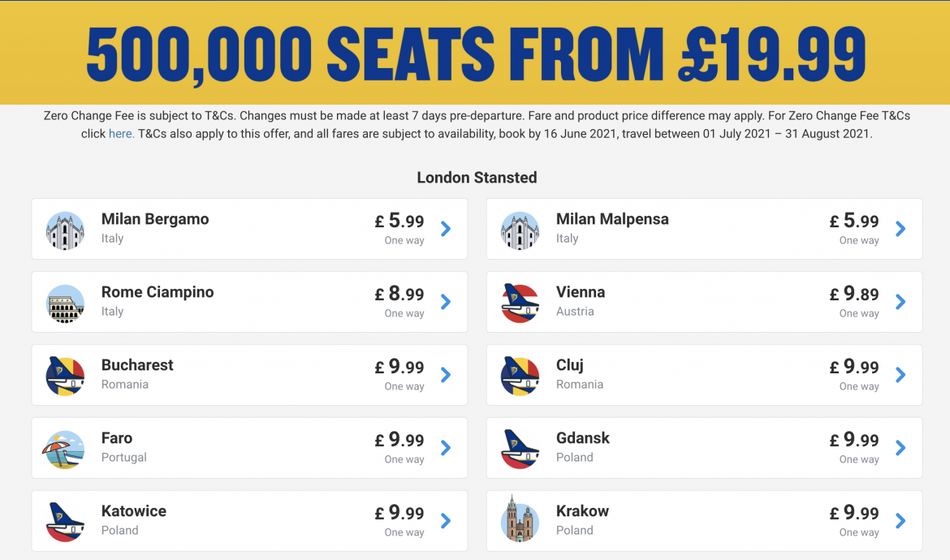
Task: Open the Vienna deal via its chevron
Action: tap(900, 303)
